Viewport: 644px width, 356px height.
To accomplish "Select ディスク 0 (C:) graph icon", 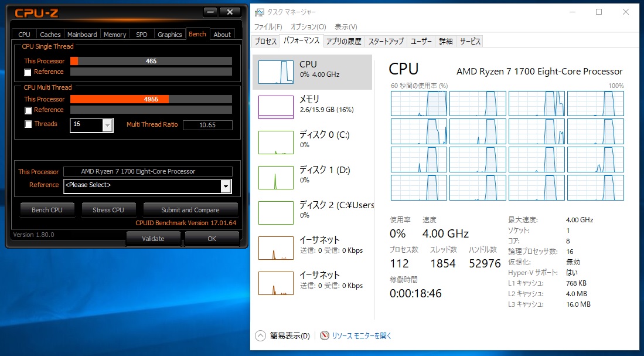I will pos(276,142).
